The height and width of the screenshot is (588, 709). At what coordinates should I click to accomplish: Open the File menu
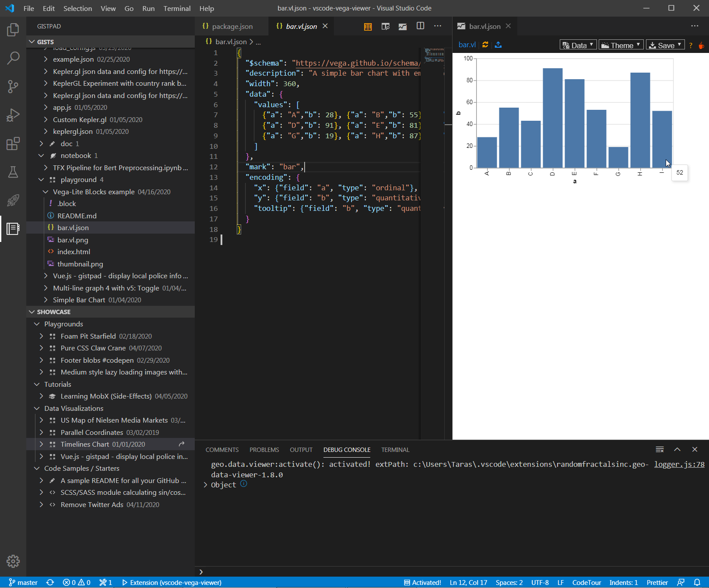coord(29,8)
